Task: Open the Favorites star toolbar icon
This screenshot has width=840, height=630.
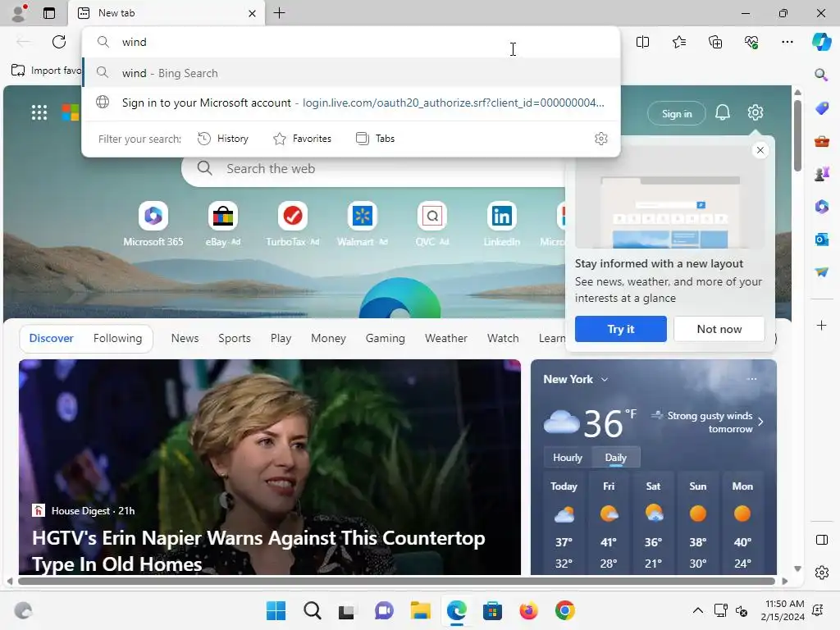Action: (x=678, y=42)
